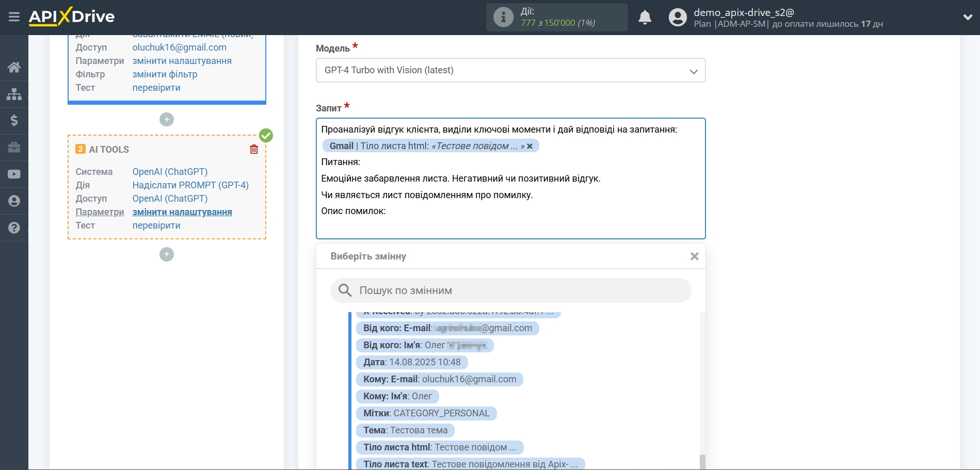The image size is (980, 470).
Task: Click змінити фільтр link
Action: coord(165,74)
